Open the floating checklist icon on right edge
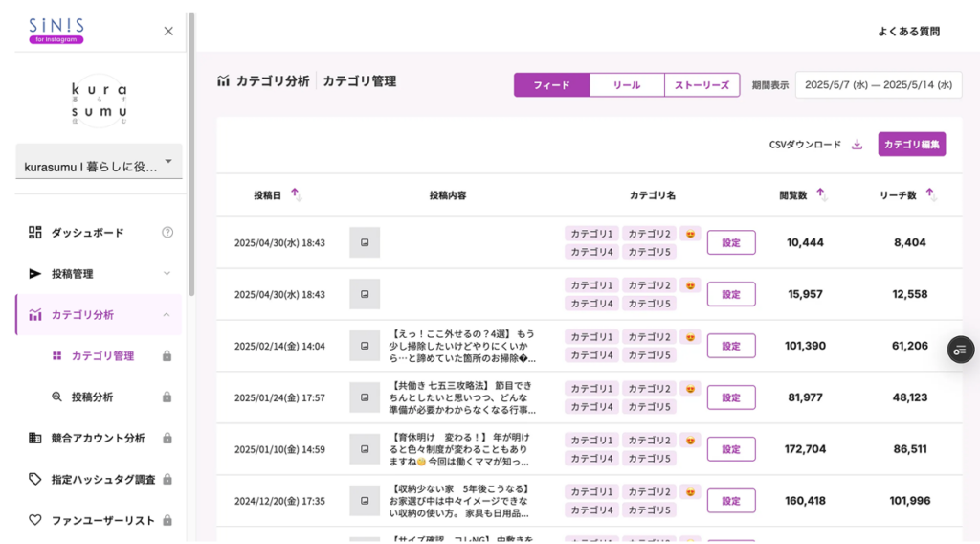 point(960,350)
